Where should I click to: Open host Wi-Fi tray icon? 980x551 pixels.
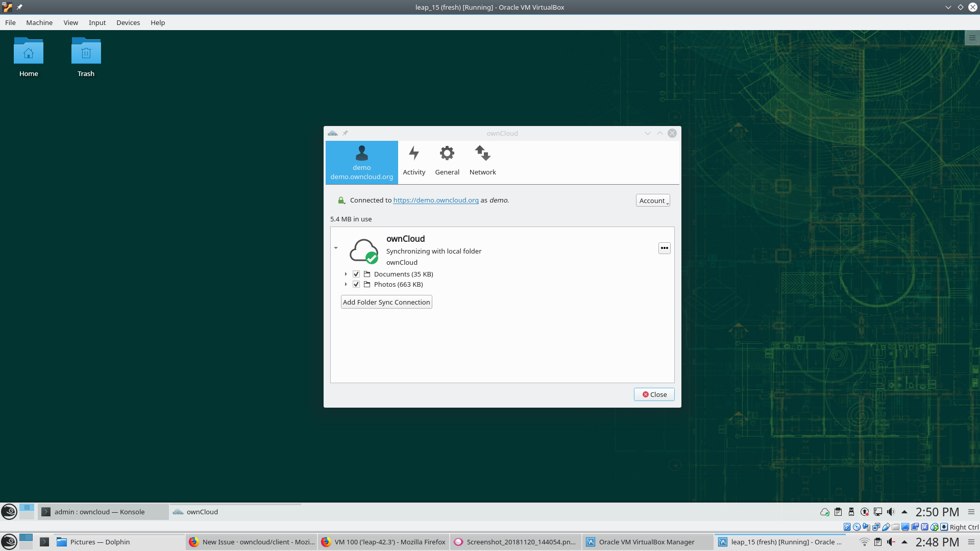point(865,542)
